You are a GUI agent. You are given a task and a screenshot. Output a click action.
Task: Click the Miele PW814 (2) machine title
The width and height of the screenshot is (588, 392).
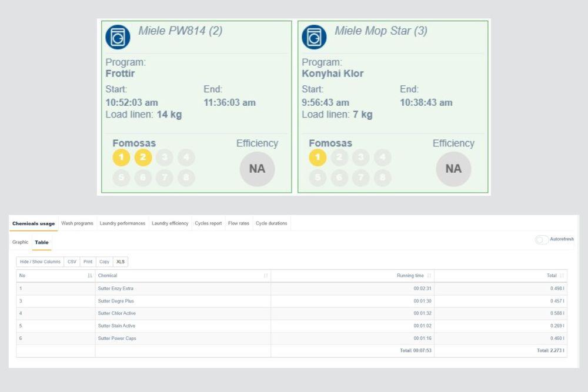pyautogui.click(x=181, y=31)
